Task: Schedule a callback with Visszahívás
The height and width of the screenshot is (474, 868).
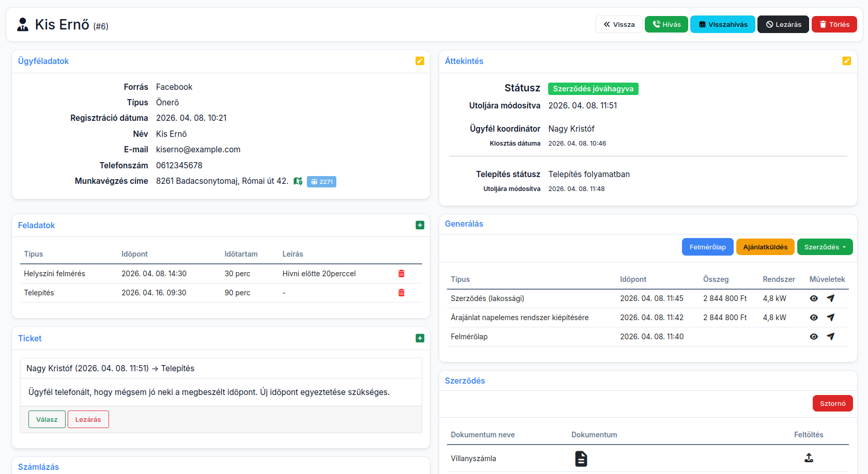Action: pos(722,24)
